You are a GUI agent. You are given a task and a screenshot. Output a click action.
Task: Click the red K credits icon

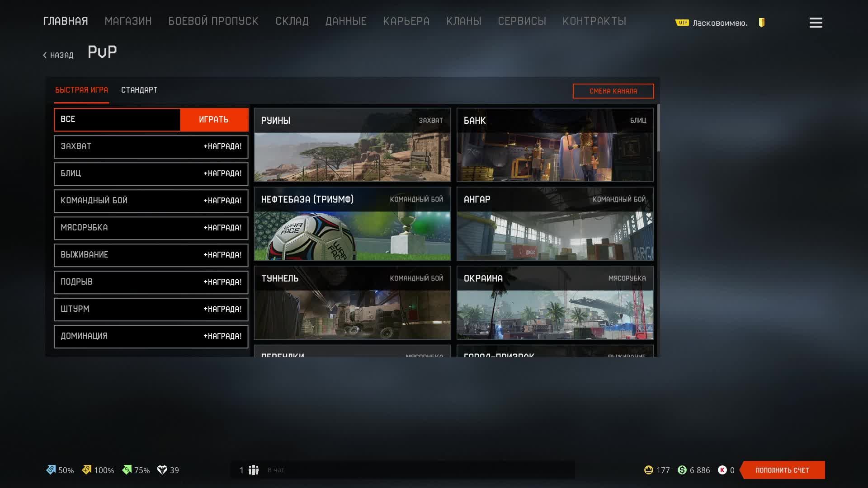pyautogui.click(x=722, y=470)
